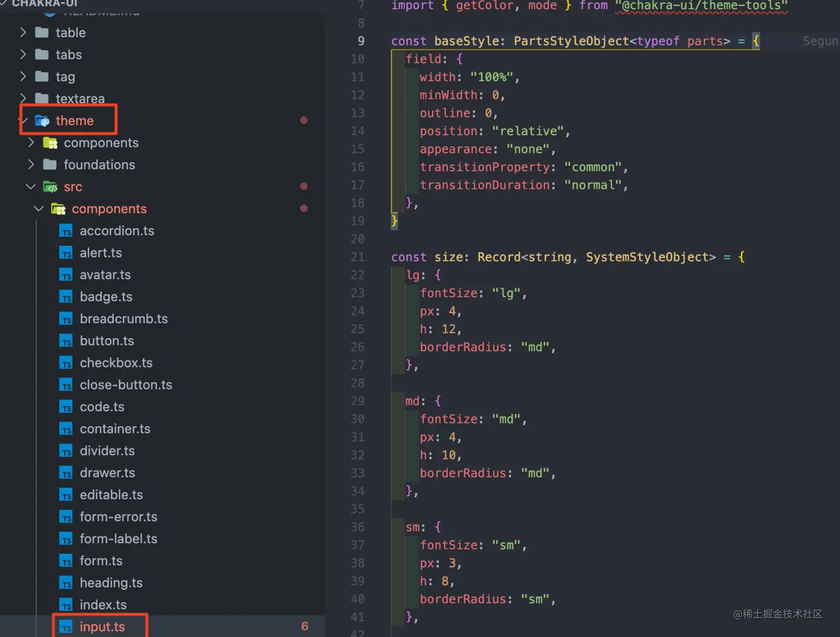
Task: Click the appearance key in the editor
Action: tap(456, 149)
